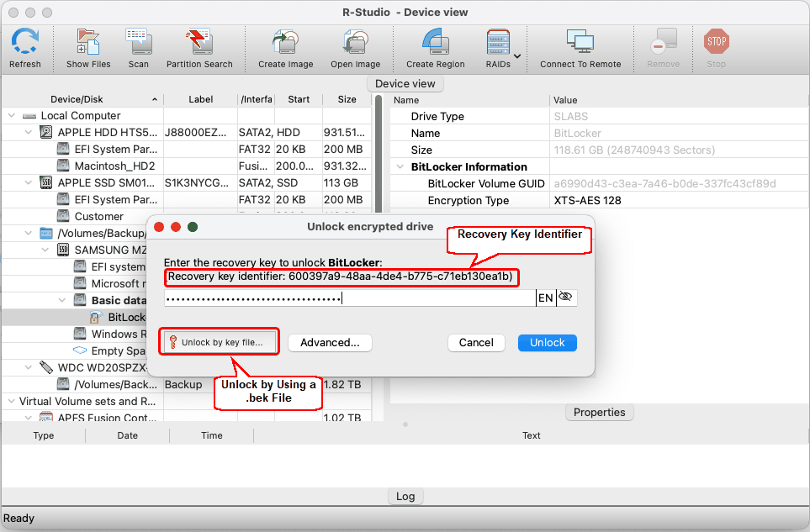Select the SAMSUNG SSD device icon
The image size is (810, 532).
pyautogui.click(x=63, y=250)
